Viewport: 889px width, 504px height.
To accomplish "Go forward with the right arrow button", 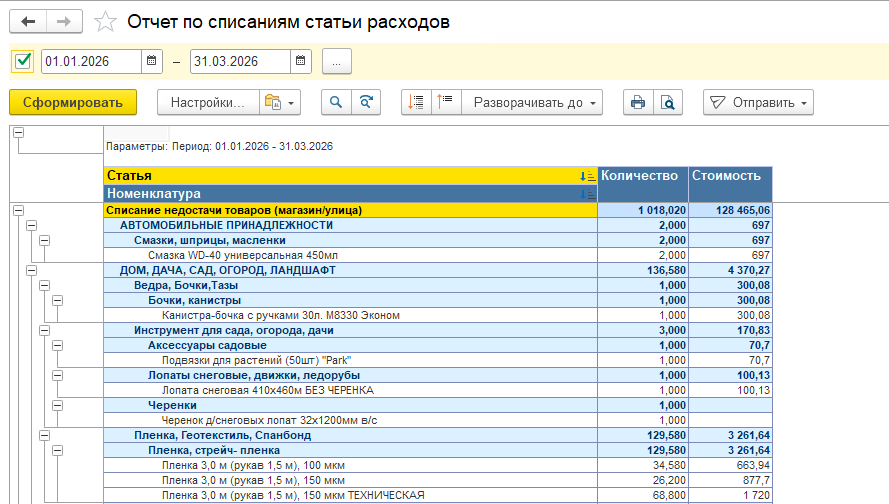I will coord(64,22).
